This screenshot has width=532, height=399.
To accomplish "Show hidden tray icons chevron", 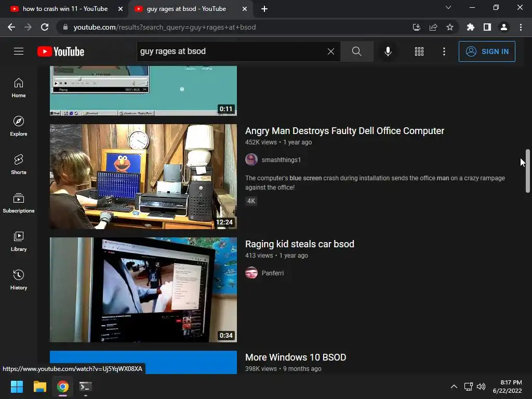I will click(454, 387).
